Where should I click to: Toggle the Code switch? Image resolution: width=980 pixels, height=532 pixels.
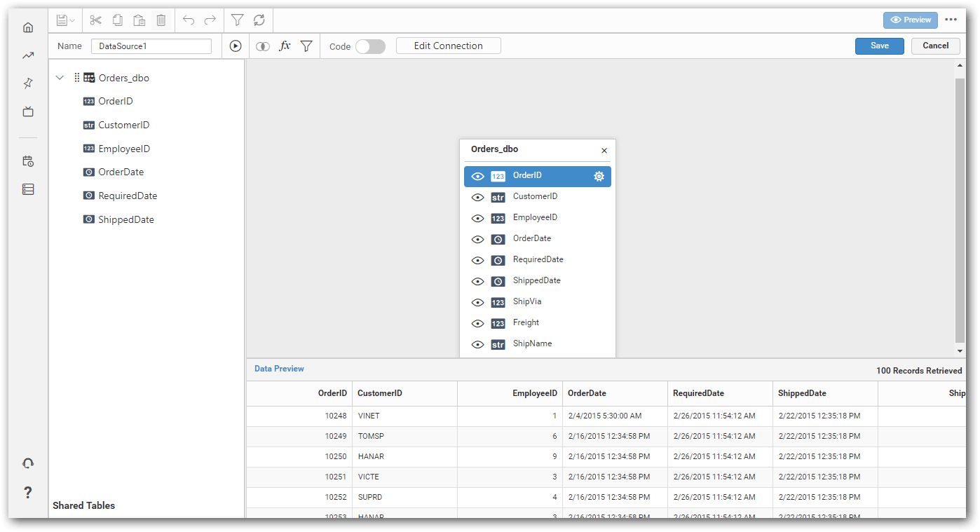370,46
